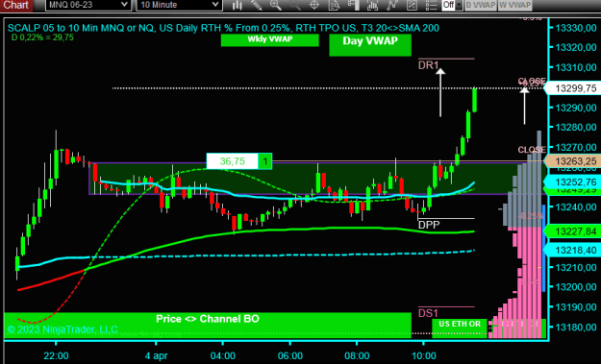Click the SCALP 05 to 10 Min indicator title
601x364 pixels.
[x=223, y=28]
